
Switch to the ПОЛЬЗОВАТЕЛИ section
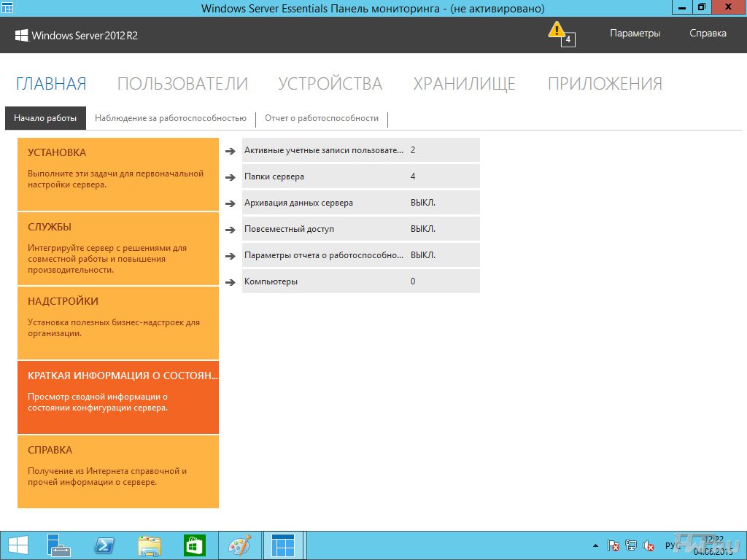(x=182, y=83)
